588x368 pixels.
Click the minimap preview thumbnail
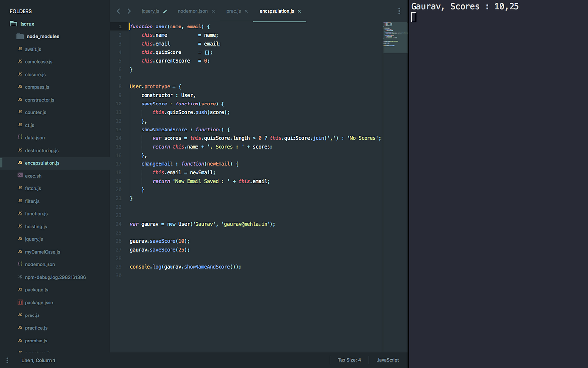point(395,37)
